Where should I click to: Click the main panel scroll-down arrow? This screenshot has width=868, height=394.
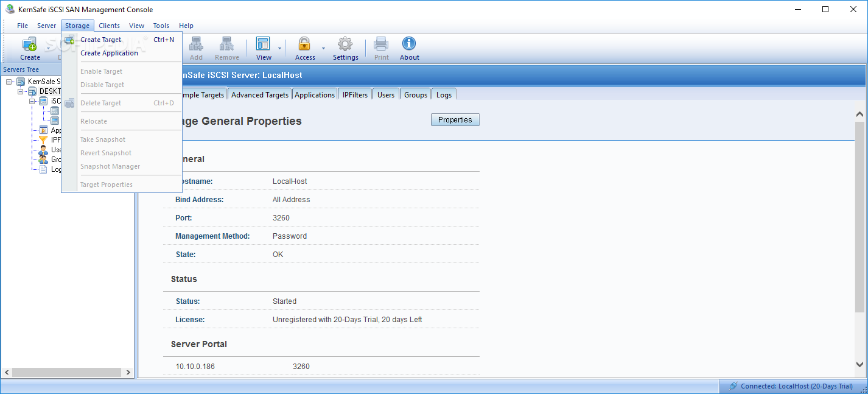[859, 365]
